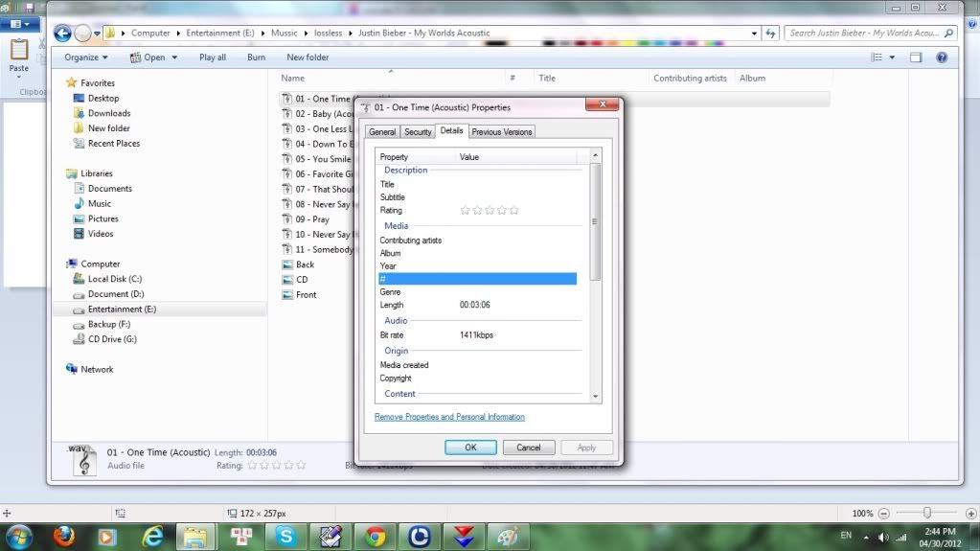Click Cancel in Properties dialog
Image resolution: width=980 pixels, height=551 pixels.
tap(528, 448)
